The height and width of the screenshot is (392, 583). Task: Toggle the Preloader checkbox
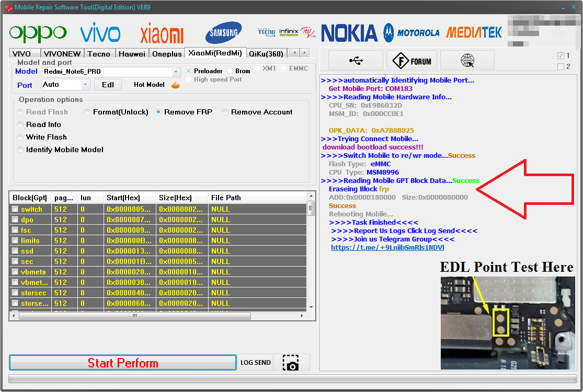(x=189, y=71)
